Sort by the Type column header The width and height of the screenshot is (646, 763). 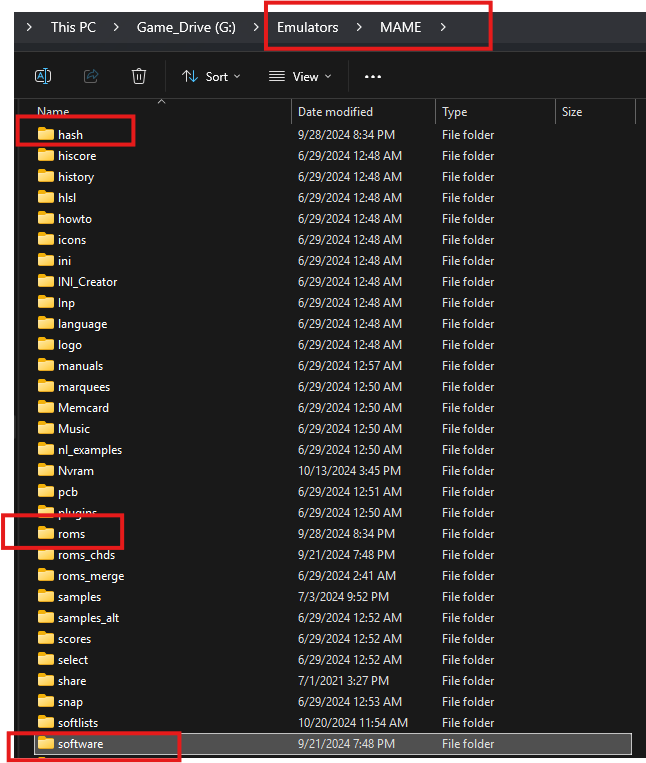(454, 112)
